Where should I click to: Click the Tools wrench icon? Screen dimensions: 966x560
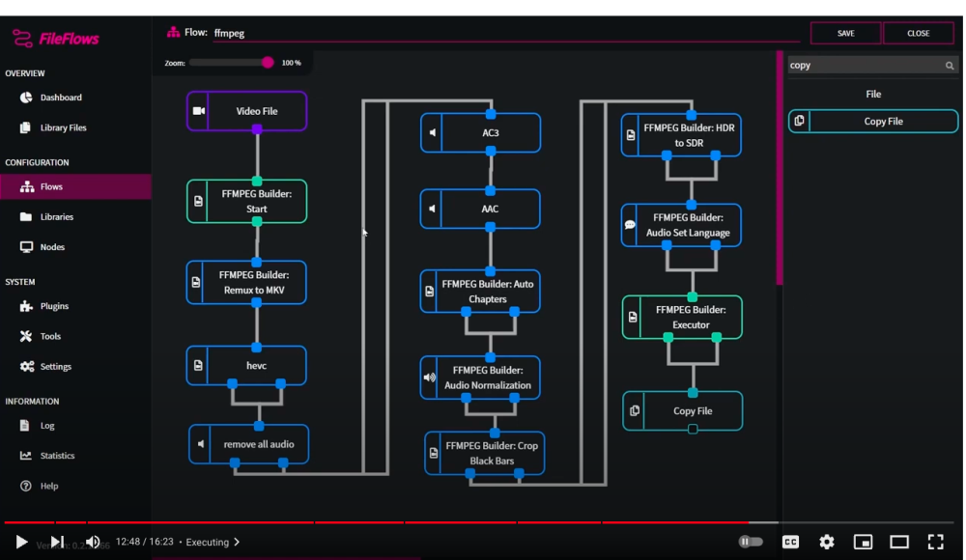coord(26,336)
